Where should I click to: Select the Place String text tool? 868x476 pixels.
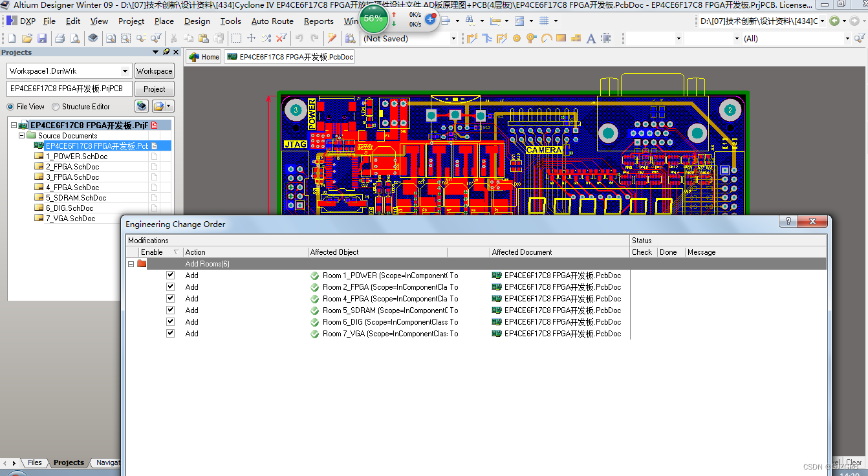pyautogui.click(x=592, y=38)
